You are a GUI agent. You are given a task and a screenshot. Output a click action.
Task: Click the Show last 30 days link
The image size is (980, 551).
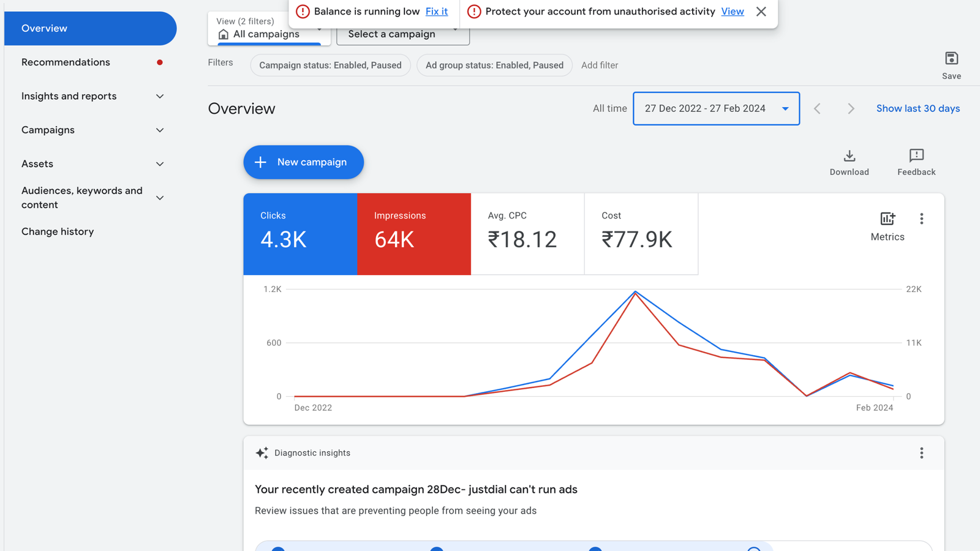[x=918, y=109]
